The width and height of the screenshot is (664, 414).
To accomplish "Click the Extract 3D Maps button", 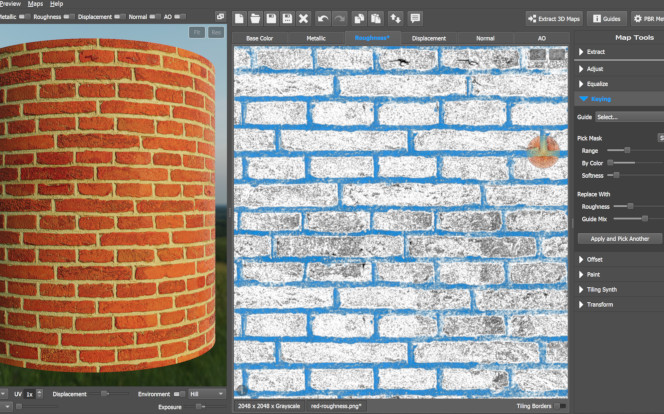I will click(553, 18).
